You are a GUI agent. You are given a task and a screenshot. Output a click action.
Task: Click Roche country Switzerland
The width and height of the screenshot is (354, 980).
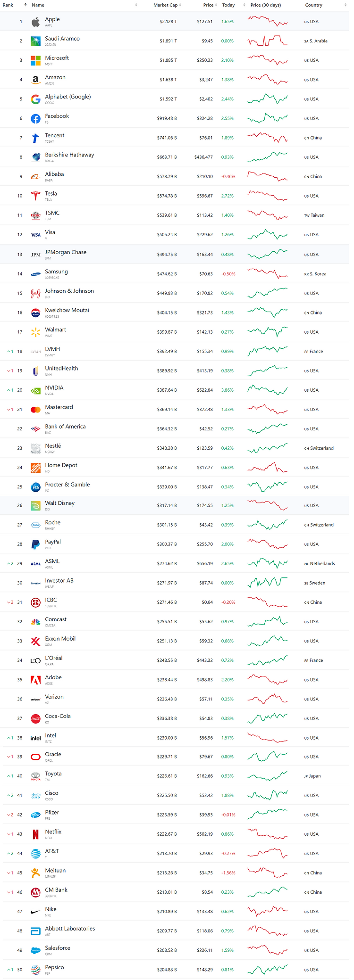(x=319, y=525)
